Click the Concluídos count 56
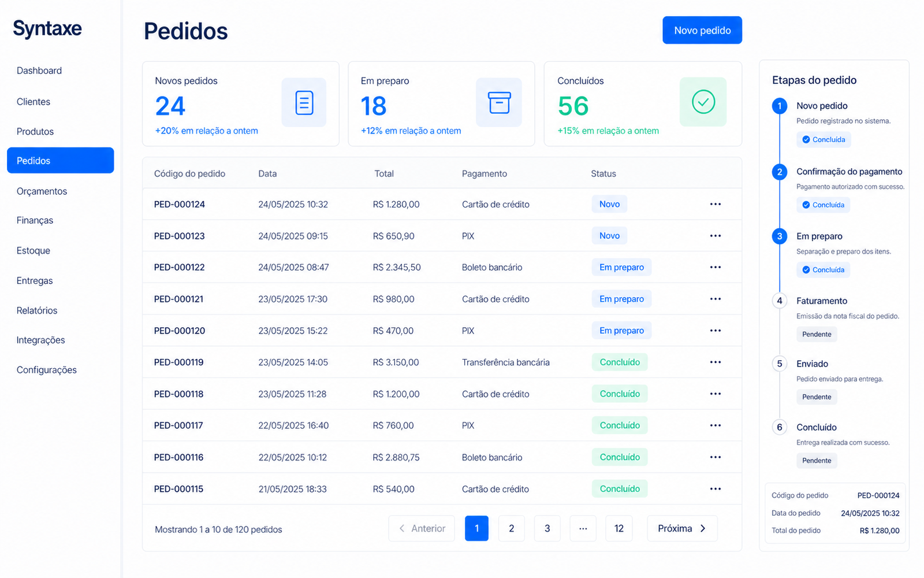Image resolution: width=924 pixels, height=578 pixels. (573, 106)
